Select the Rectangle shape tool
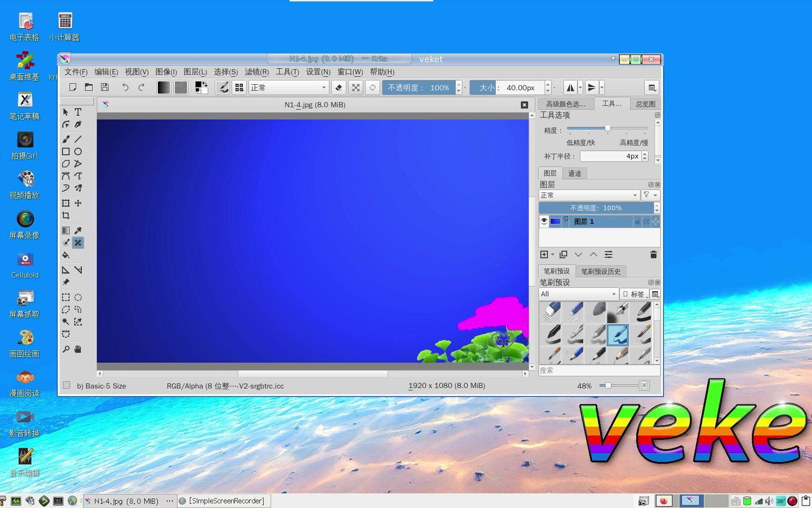This screenshot has height=508, width=812. (66, 151)
